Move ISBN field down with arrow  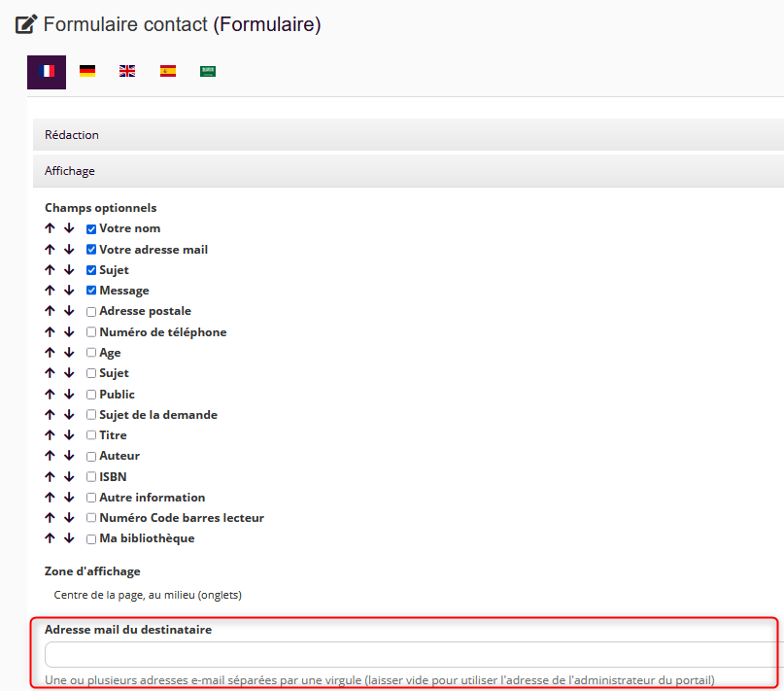pyautogui.click(x=69, y=477)
